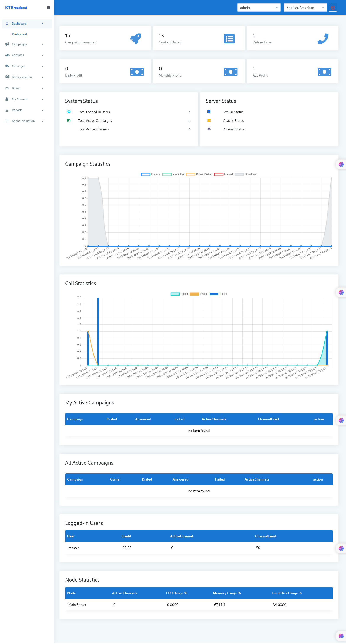The width and height of the screenshot is (346, 644).
Task: Click the list icon on Contact Dialed card
Action: pyautogui.click(x=229, y=39)
